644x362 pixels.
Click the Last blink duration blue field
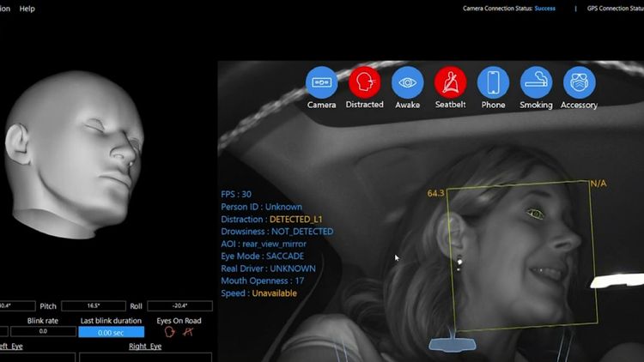[x=111, y=332]
